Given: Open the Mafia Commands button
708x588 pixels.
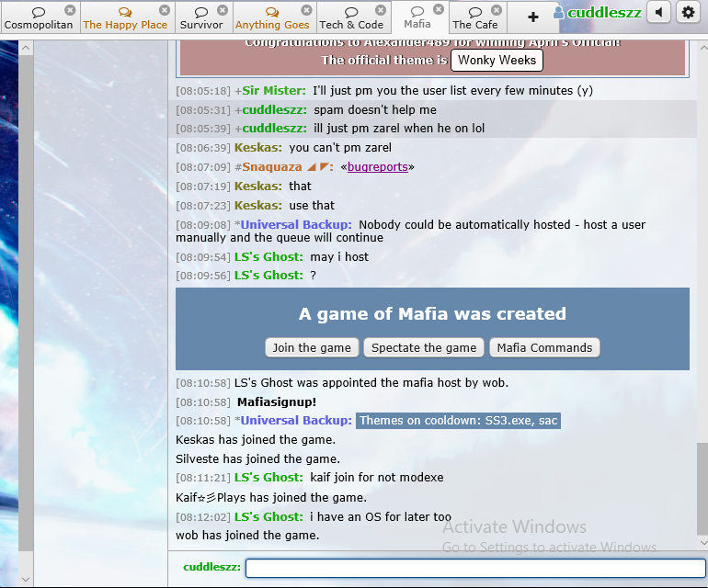Looking at the screenshot, I should (544, 347).
